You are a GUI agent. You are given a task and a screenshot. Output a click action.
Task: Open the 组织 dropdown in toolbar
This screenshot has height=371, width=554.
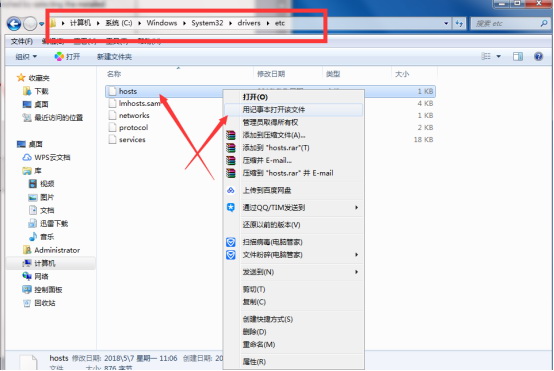pyautogui.click(x=26, y=57)
